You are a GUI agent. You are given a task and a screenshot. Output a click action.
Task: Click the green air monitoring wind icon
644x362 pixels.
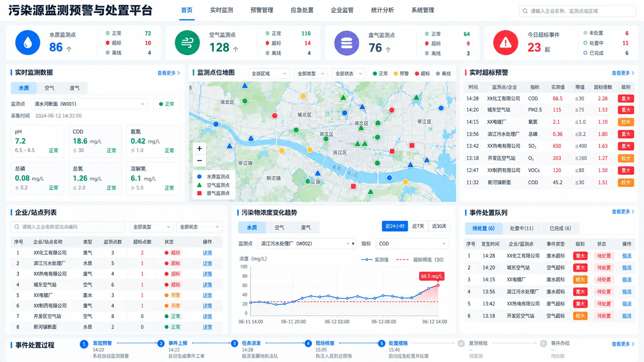(x=187, y=43)
